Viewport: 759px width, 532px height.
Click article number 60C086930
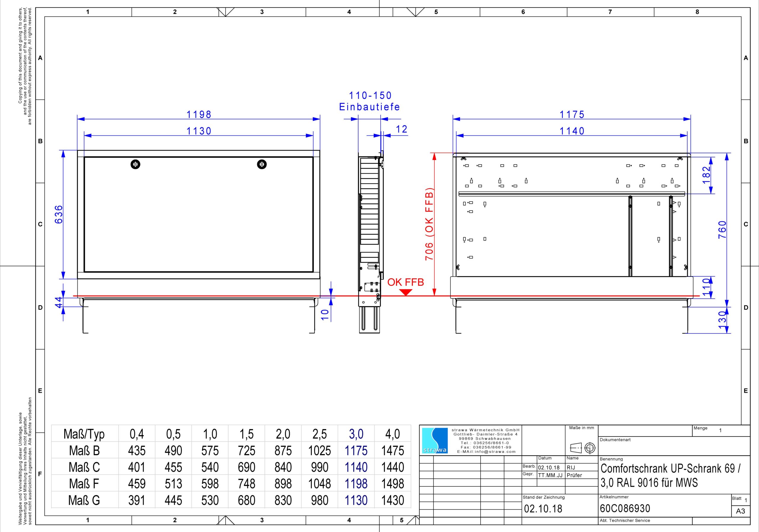tap(625, 508)
